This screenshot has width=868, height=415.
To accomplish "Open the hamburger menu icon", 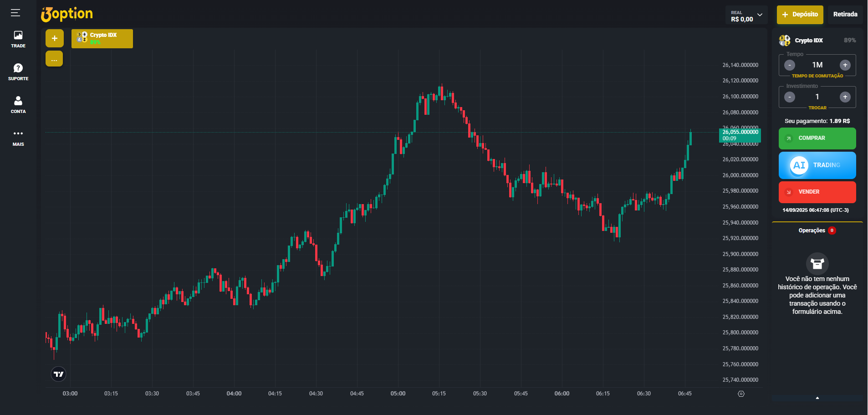I will [x=15, y=13].
